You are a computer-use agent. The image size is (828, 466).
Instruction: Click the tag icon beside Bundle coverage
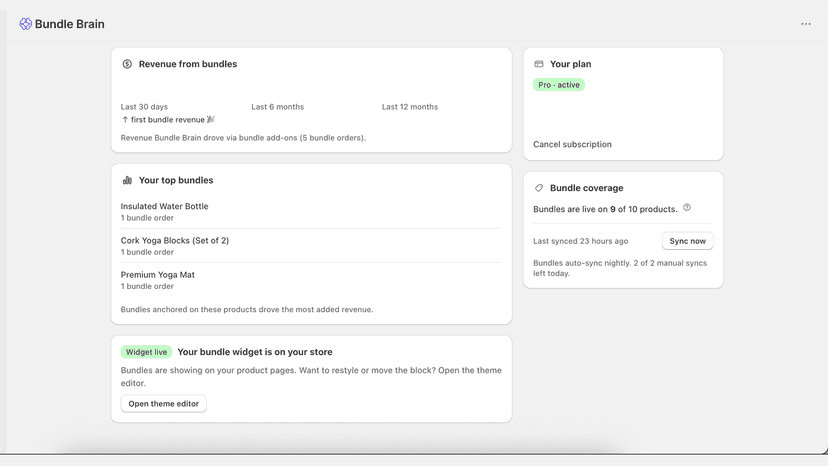coord(539,188)
